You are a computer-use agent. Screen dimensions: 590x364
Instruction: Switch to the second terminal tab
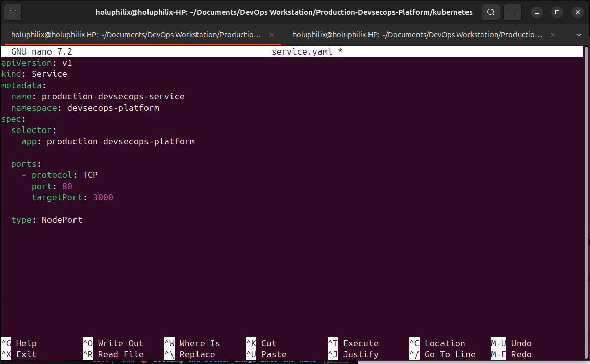(417, 35)
